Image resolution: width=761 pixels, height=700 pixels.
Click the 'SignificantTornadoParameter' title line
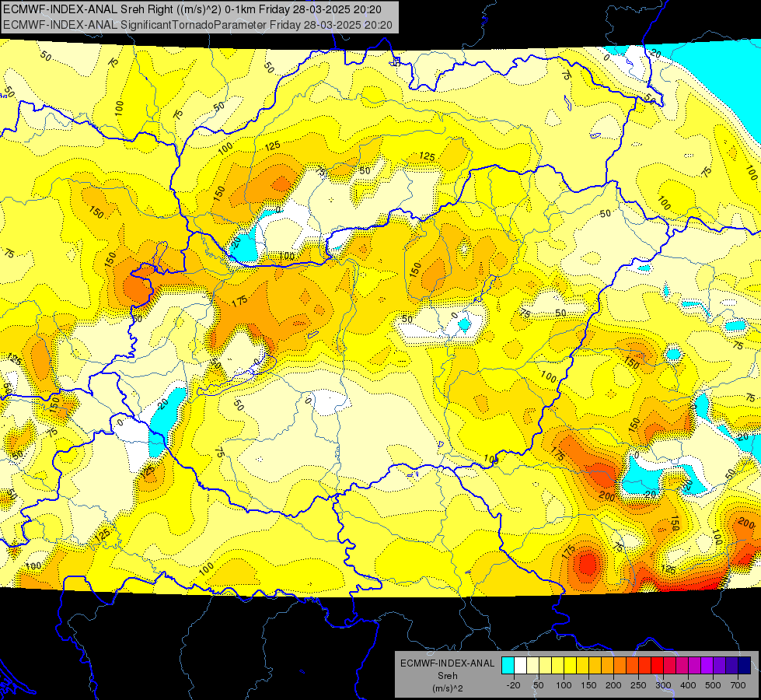click(x=197, y=25)
